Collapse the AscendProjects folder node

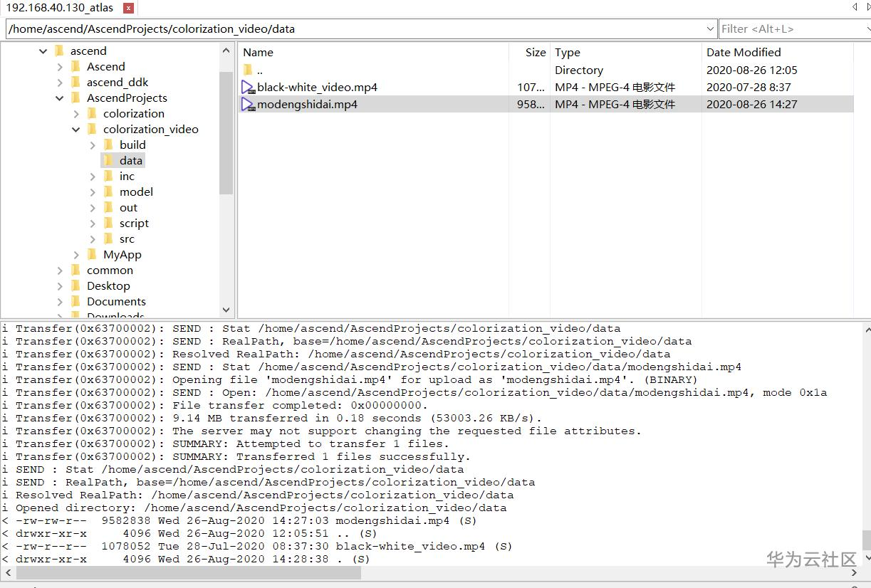(x=60, y=98)
